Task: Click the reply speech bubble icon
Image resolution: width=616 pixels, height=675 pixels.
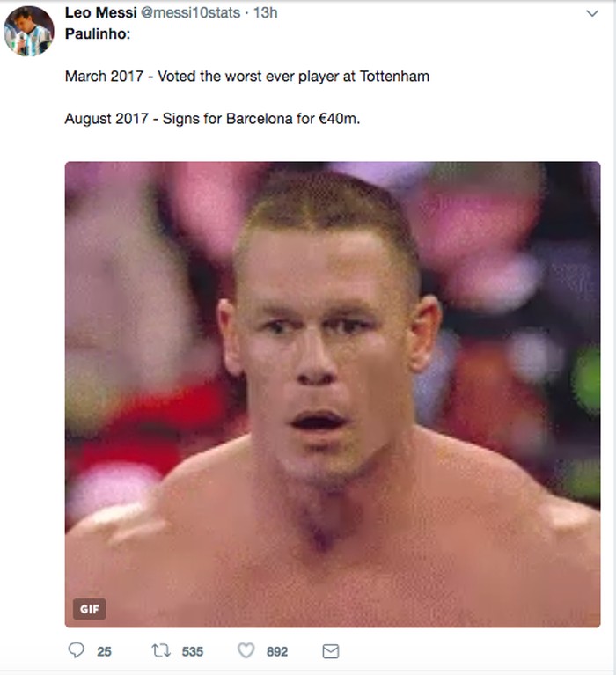Action: pyautogui.click(x=77, y=650)
